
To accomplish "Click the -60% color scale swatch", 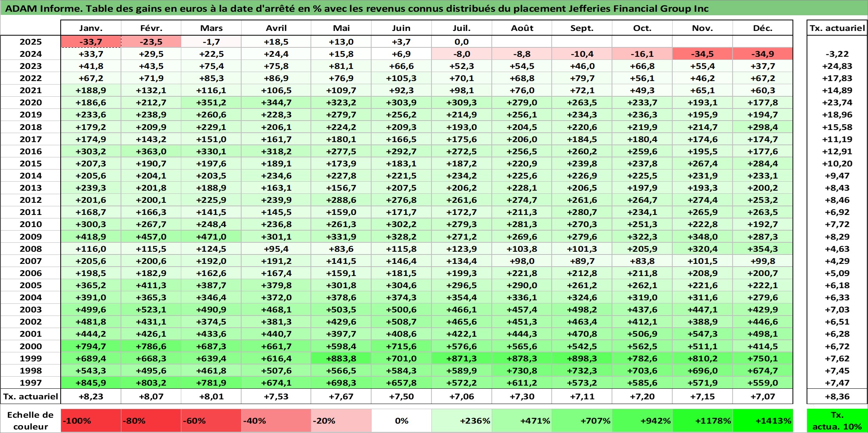I will 211,421.
